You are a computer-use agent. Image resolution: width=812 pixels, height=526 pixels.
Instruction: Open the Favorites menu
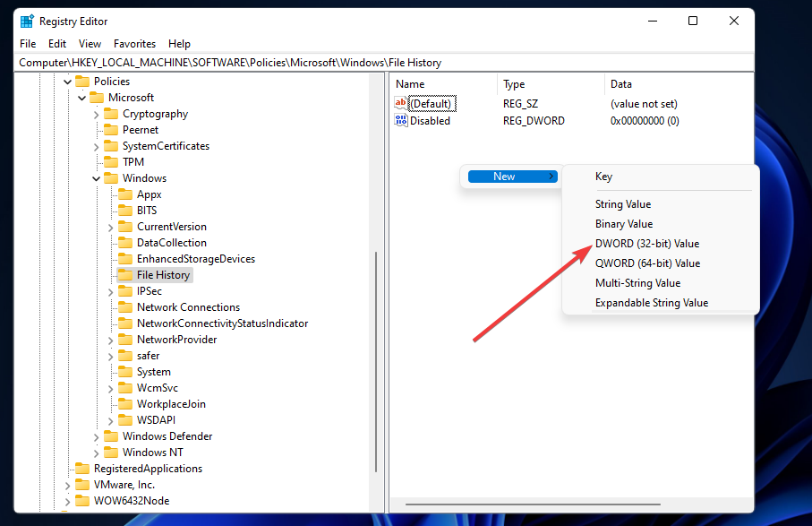point(134,44)
